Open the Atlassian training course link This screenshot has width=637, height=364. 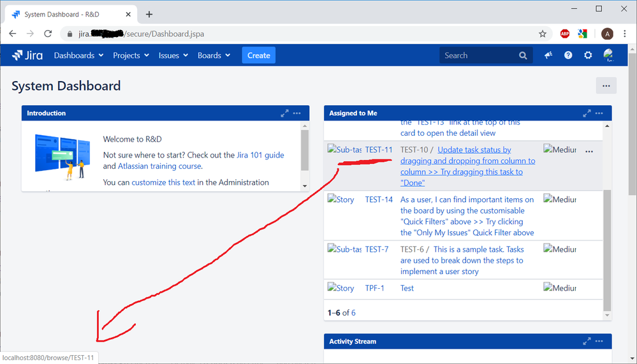point(159,166)
